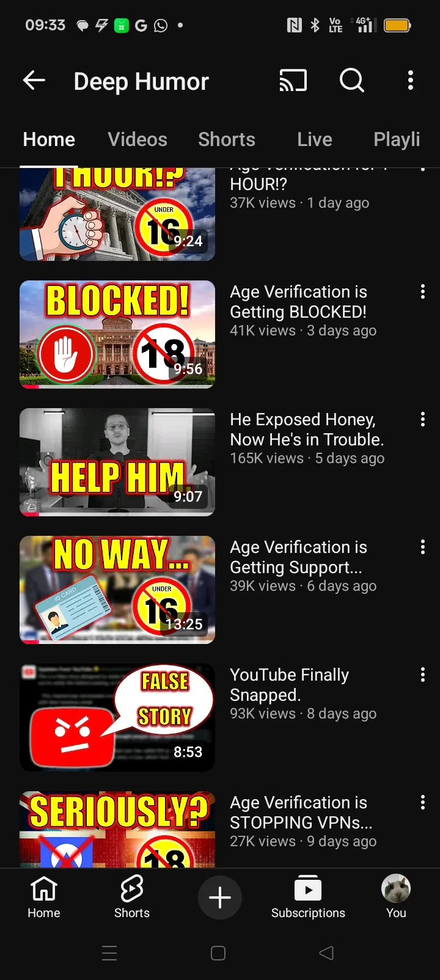This screenshot has height=980, width=440.
Task: Open the channel overflow menu in header
Action: tap(411, 80)
